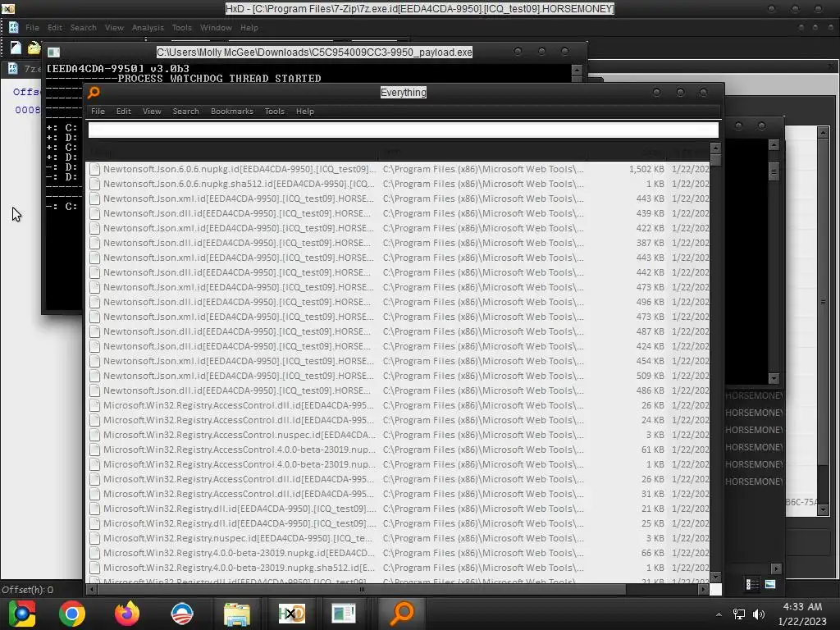This screenshot has width=840, height=630.
Task: Open File Explorer from the taskbar
Action: pos(237,614)
